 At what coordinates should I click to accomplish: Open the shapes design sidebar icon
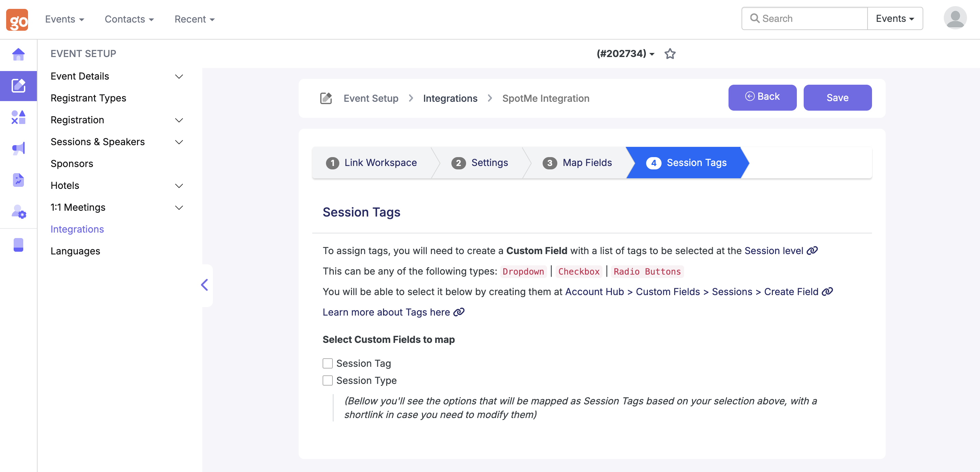tap(18, 117)
